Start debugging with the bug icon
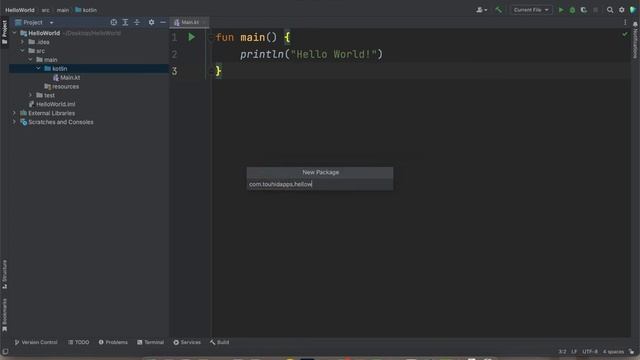This screenshot has width=640, height=360. pos(572,10)
